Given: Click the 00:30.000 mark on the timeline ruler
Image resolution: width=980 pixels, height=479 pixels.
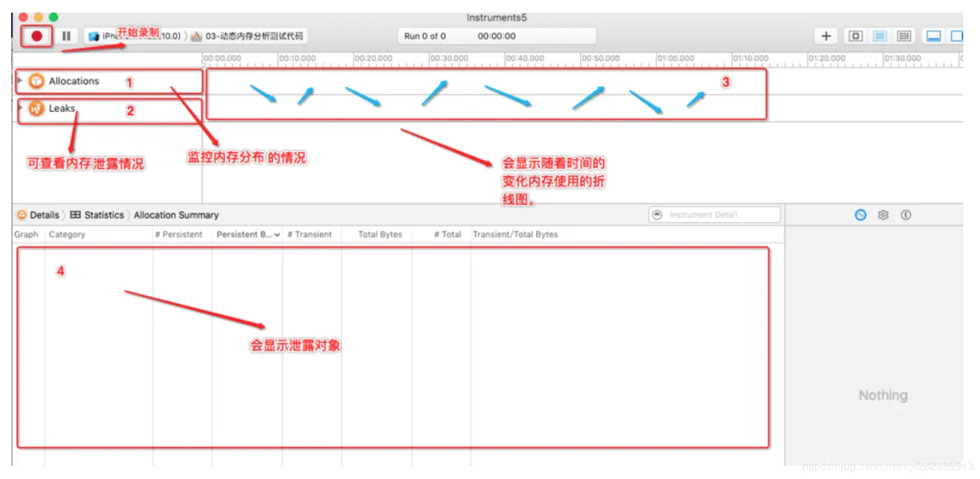Looking at the screenshot, I should [x=448, y=59].
